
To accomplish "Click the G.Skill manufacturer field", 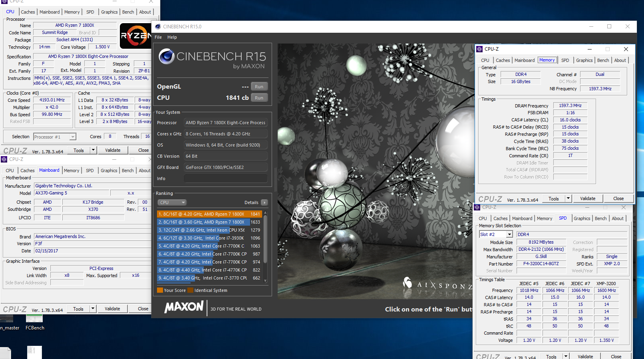I will [541, 257].
